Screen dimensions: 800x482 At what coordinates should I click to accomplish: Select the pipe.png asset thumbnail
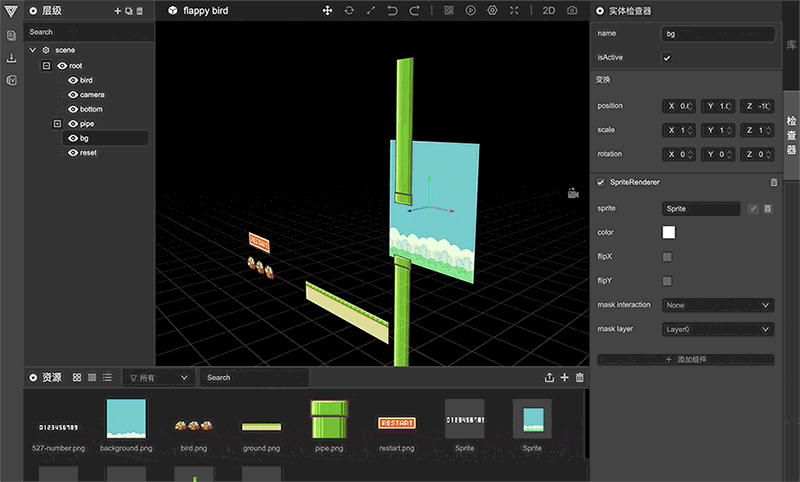329,419
